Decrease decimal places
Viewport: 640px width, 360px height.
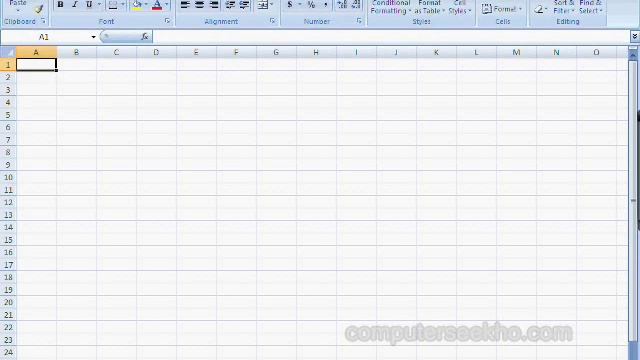pos(356,4)
